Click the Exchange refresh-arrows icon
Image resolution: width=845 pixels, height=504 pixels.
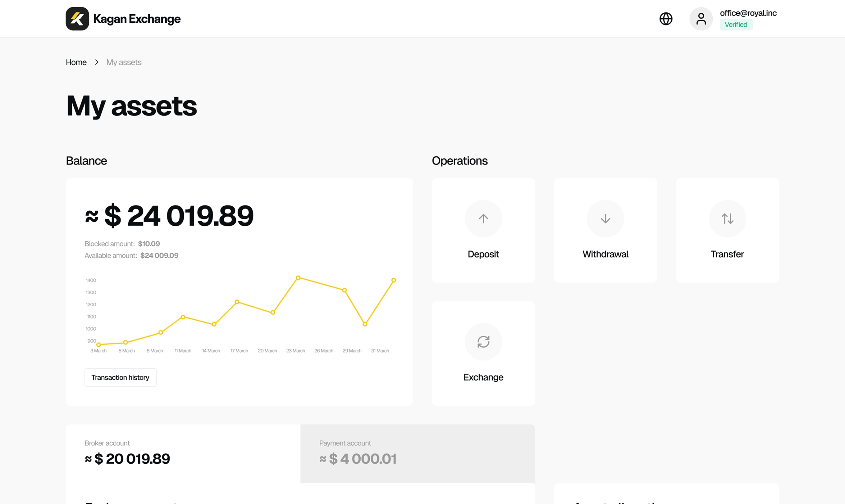(483, 341)
